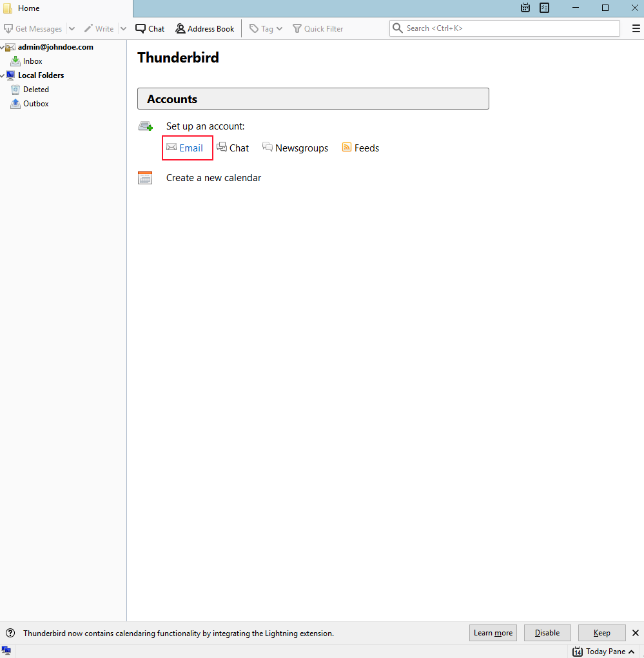Click the Write message button
This screenshot has width=644, height=658.
click(x=99, y=28)
